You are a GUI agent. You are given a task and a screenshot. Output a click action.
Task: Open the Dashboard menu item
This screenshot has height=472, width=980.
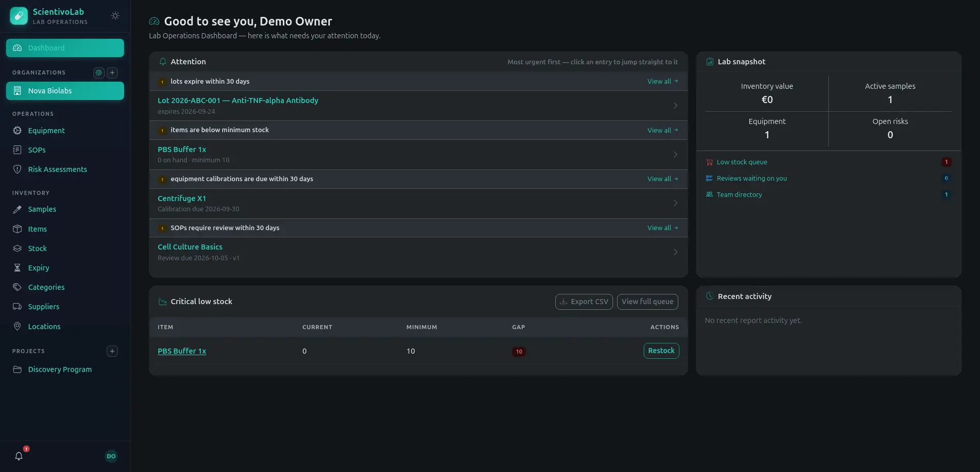[65, 48]
